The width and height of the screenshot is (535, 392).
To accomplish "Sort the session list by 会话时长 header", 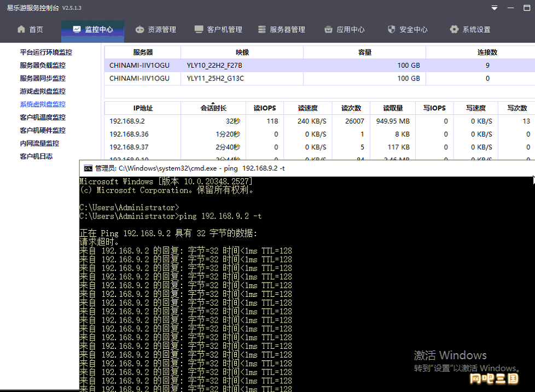I will pyautogui.click(x=213, y=108).
